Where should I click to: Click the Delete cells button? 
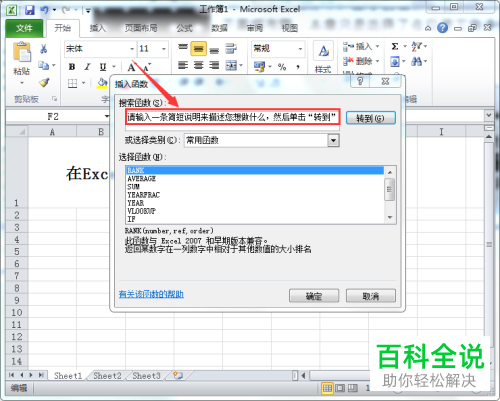(357, 61)
